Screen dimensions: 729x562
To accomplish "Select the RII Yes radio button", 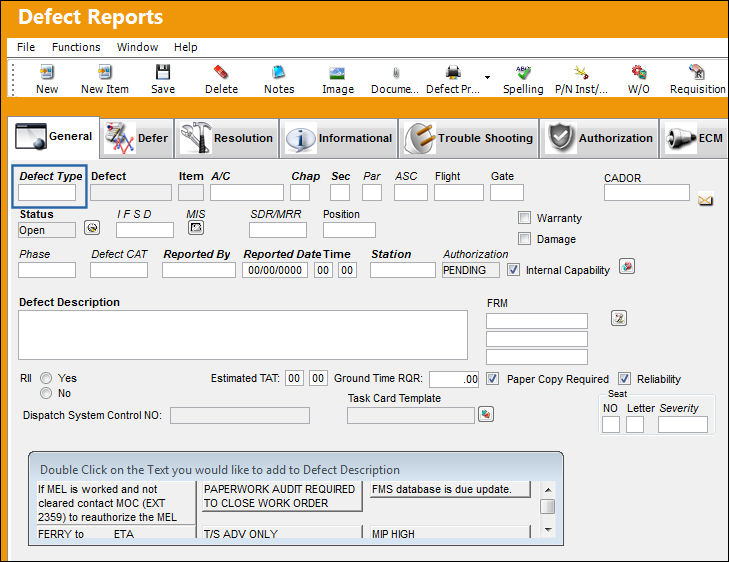I will pos(46,378).
